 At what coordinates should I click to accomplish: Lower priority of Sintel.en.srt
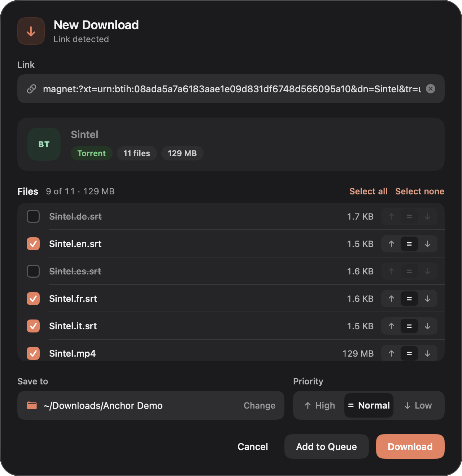[x=427, y=244]
